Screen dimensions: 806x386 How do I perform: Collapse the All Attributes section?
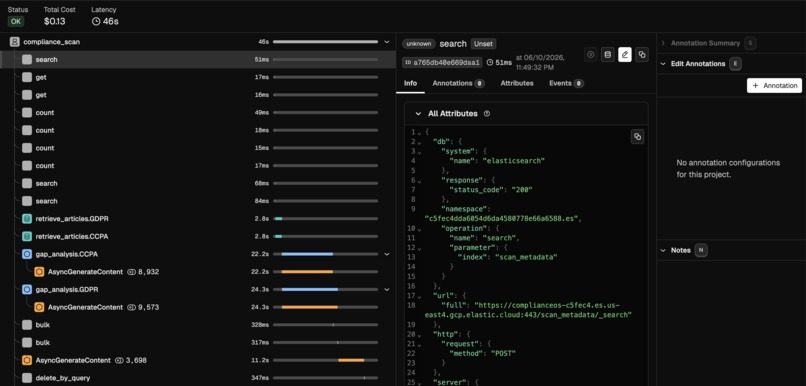[418, 114]
